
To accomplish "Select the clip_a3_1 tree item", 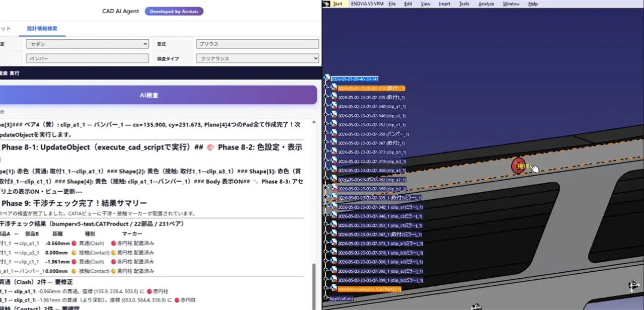I will 372,171.
